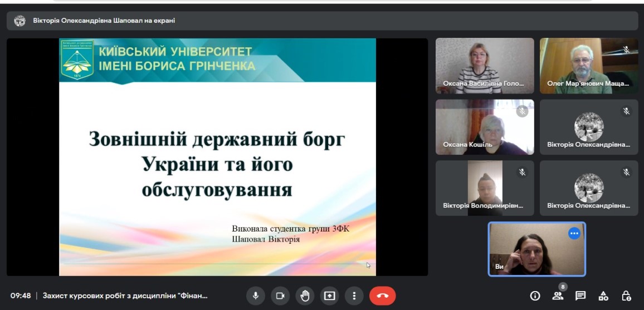This screenshot has height=310, width=644.
Task: Click the presentation banner presenter avatar
Action: point(19,21)
